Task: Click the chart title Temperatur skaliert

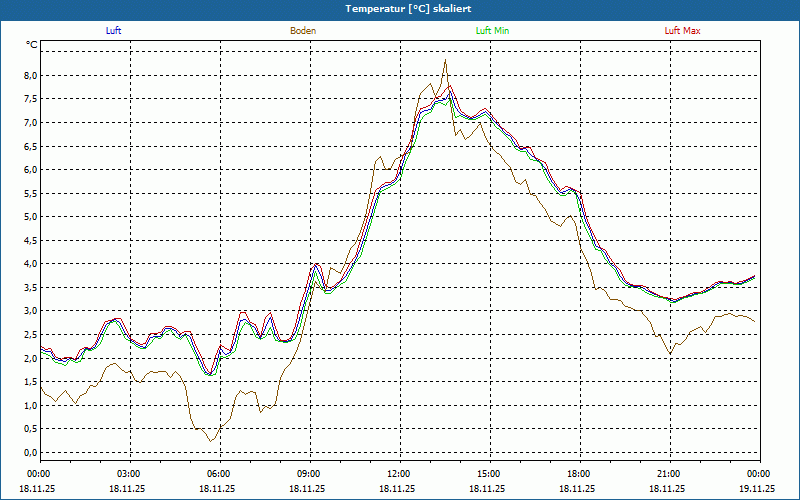Action: coord(400,8)
